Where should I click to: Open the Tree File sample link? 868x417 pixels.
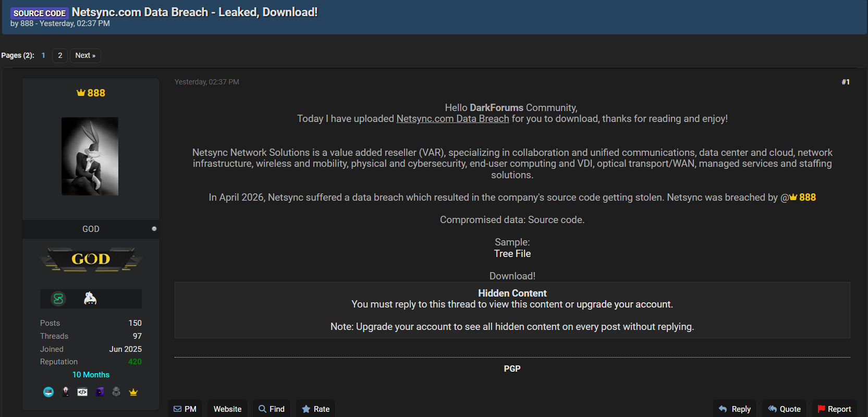click(512, 254)
